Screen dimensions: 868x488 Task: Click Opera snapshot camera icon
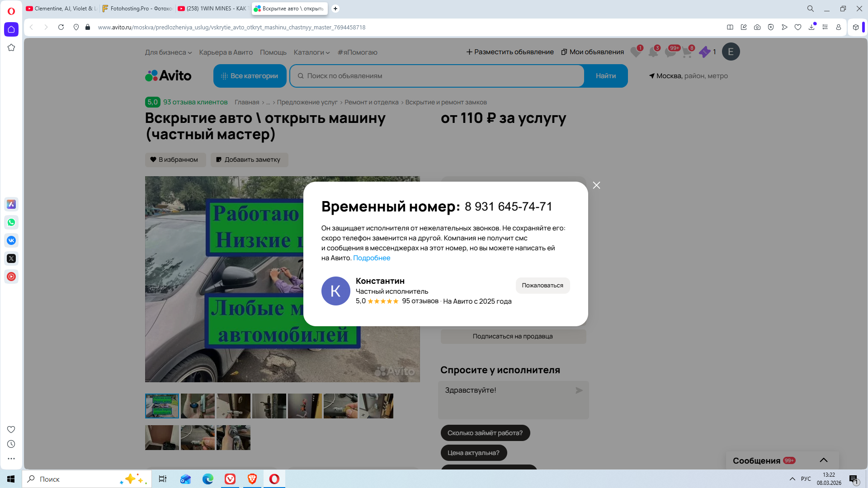[757, 27]
